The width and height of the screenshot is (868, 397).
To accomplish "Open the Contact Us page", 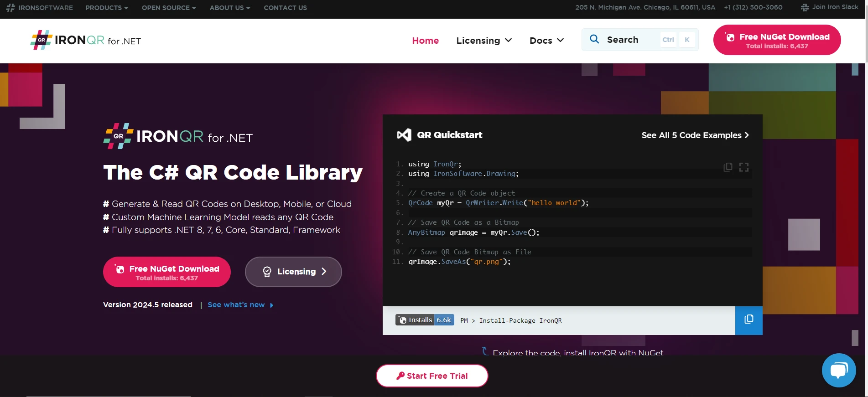I will point(285,8).
